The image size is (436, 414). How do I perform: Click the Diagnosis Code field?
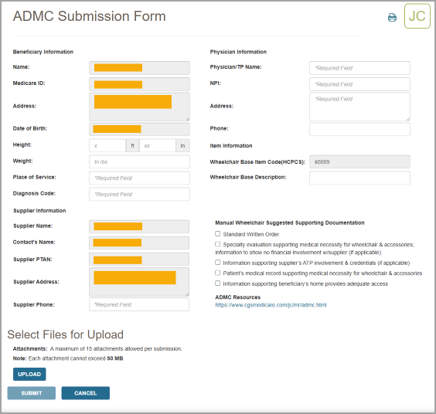tap(139, 194)
